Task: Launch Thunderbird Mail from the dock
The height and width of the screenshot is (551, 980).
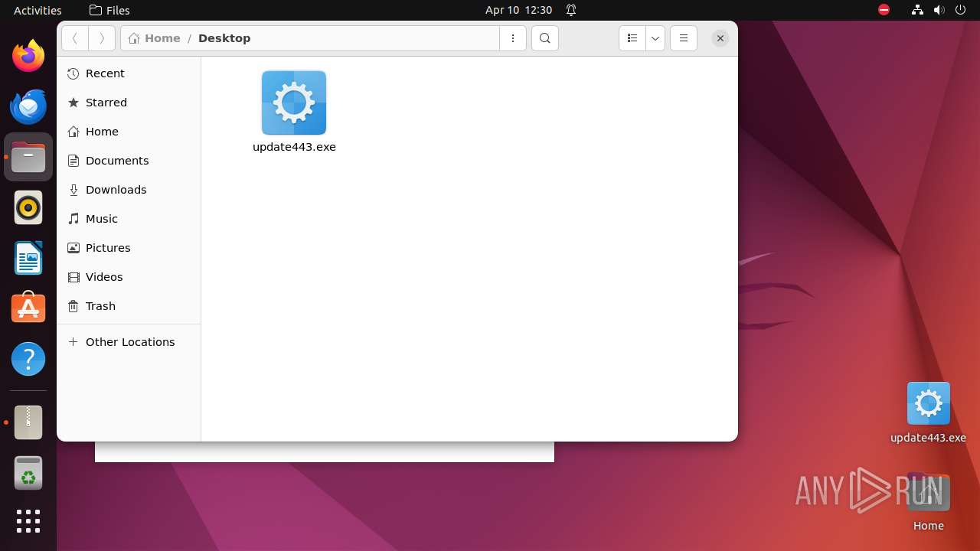Action: (28, 106)
